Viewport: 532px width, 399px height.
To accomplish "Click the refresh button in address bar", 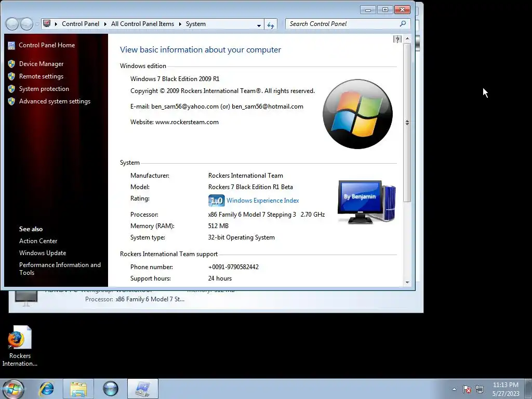I will 270,25.
